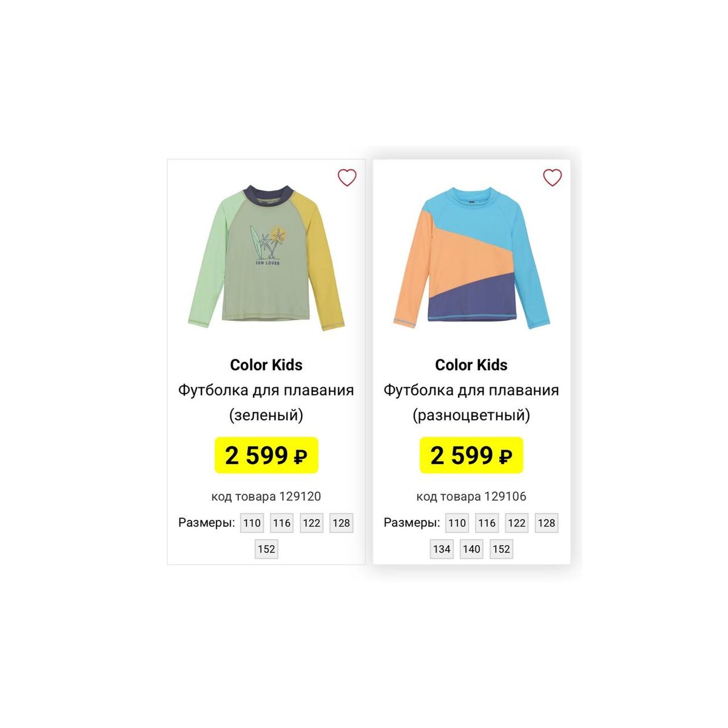The image size is (728, 728).
Task: Open multicolor swim shirt product image
Action: pyautogui.click(x=471, y=258)
